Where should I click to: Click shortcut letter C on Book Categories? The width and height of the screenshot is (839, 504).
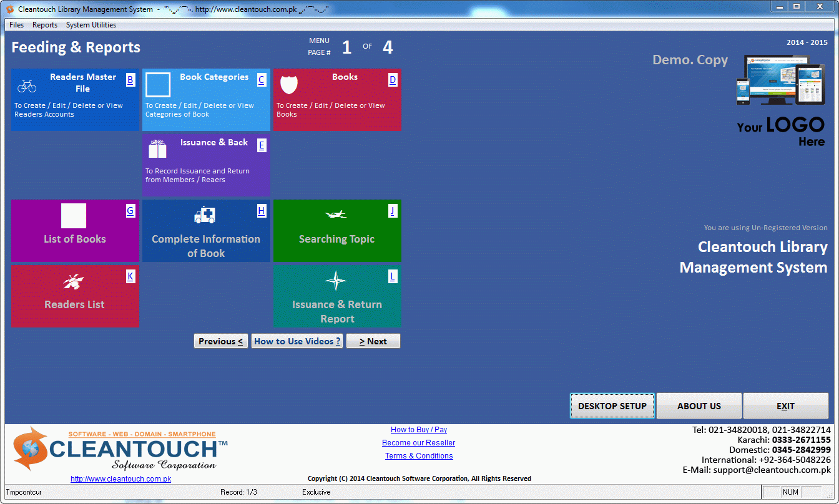262,80
